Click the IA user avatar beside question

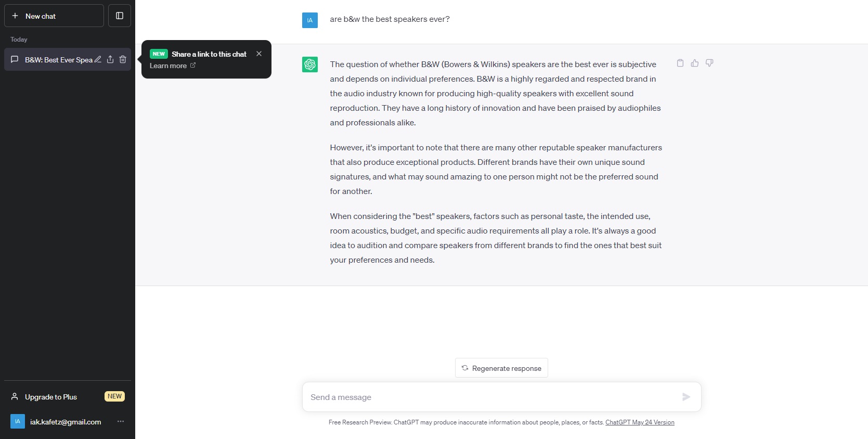(310, 20)
